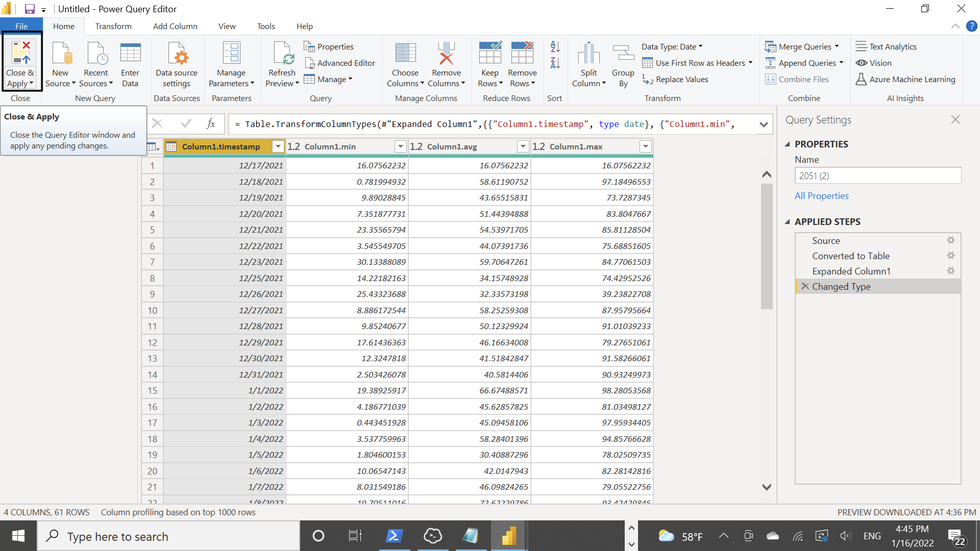Image resolution: width=980 pixels, height=551 pixels.
Task: Open the table options menu icon
Action: coord(153,147)
